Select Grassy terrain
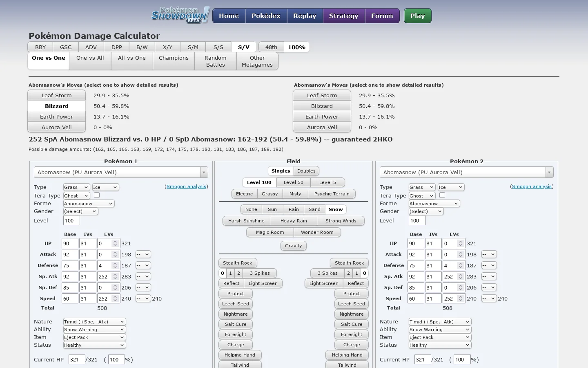This screenshot has width=588, height=368. click(269, 194)
